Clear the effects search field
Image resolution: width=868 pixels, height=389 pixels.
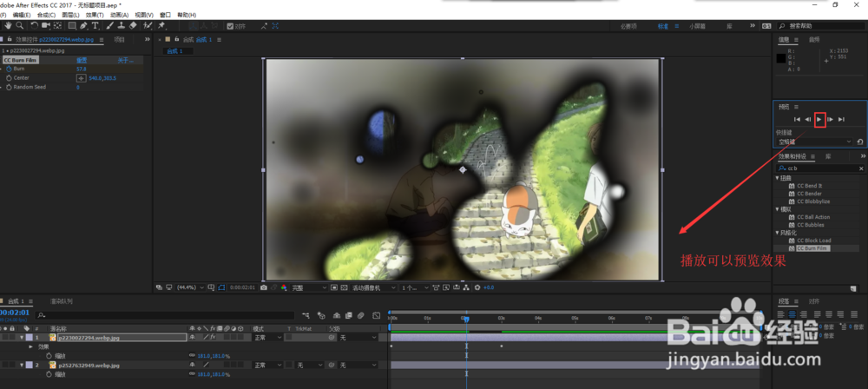[861, 168]
